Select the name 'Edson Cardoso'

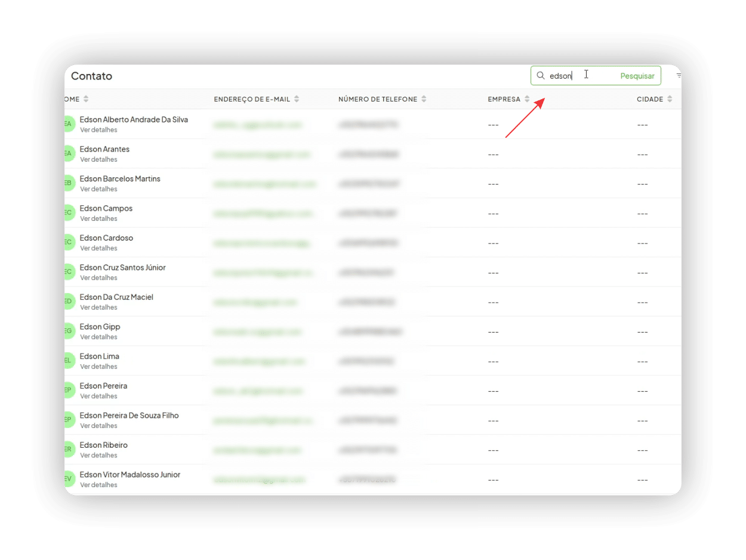[106, 238]
